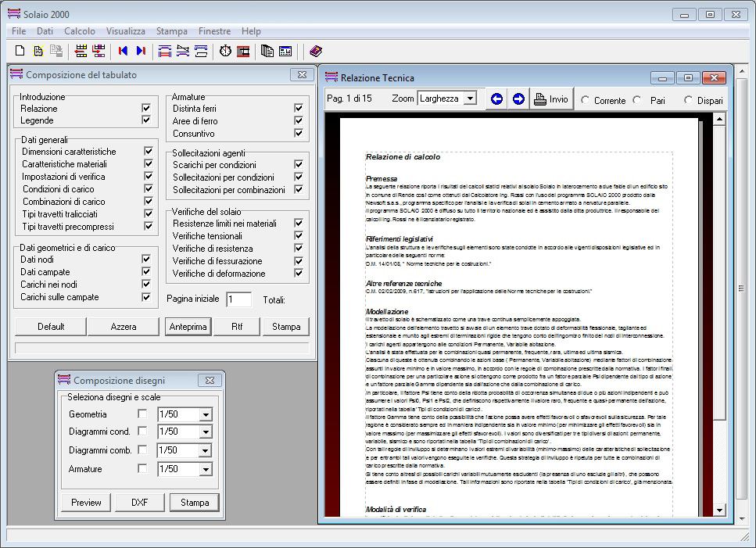Click Preview in Composizione disegni
756x548 pixels.
[86, 502]
